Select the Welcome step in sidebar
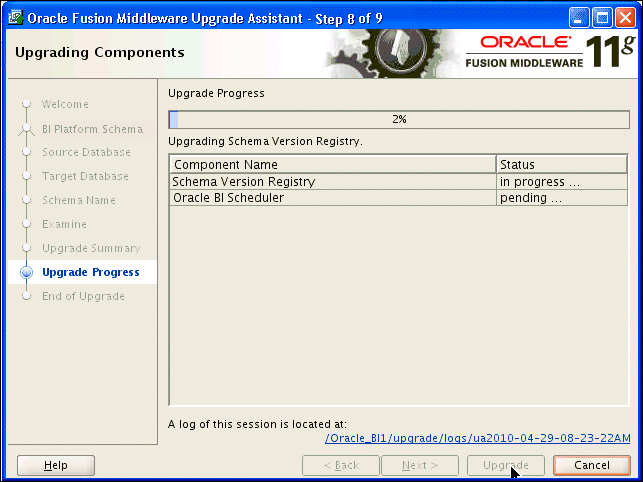Image resolution: width=643 pixels, height=482 pixels. pos(65,104)
